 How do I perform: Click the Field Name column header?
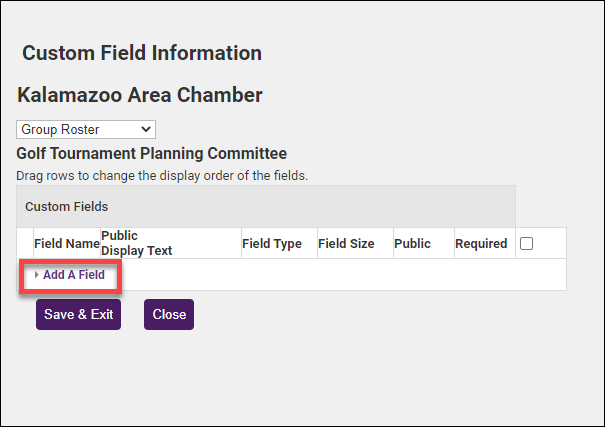tap(67, 243)
